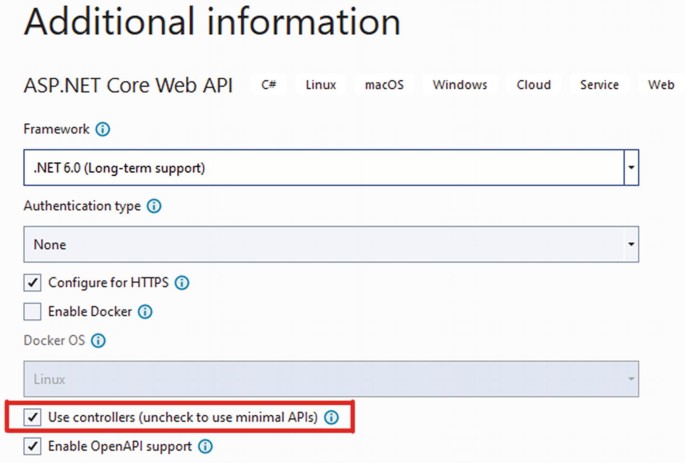Select .NET 6.0 (Long-term support) field
The image size is (685, 463).
click(x=331, y=168)
